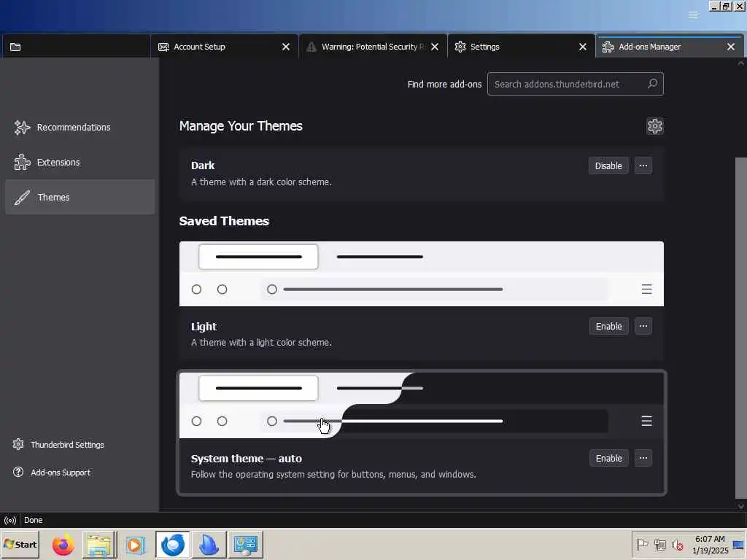Focus the Search addons.thunderbird.net field

coord(575,84)
